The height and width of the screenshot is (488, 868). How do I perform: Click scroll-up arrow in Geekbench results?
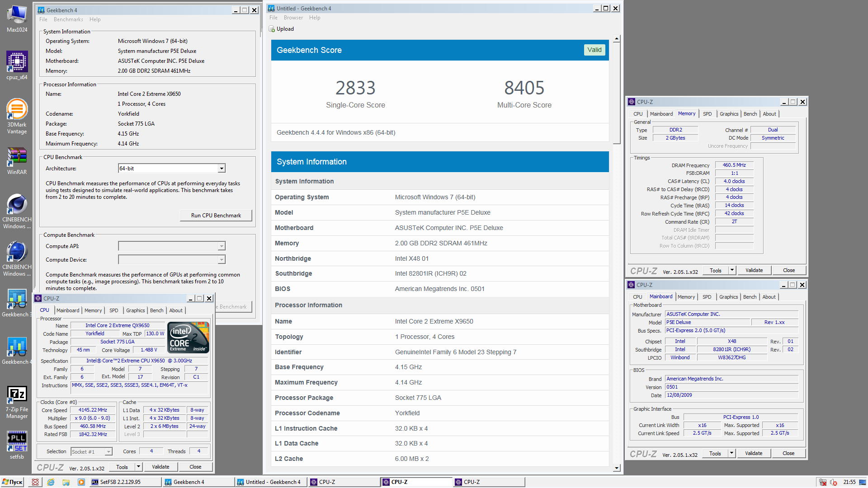617,39
